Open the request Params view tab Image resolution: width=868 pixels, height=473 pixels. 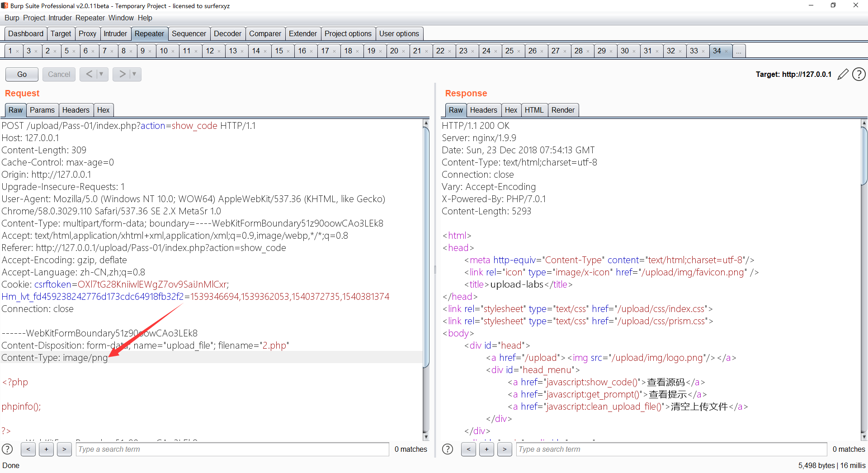(x=42, y=110)
